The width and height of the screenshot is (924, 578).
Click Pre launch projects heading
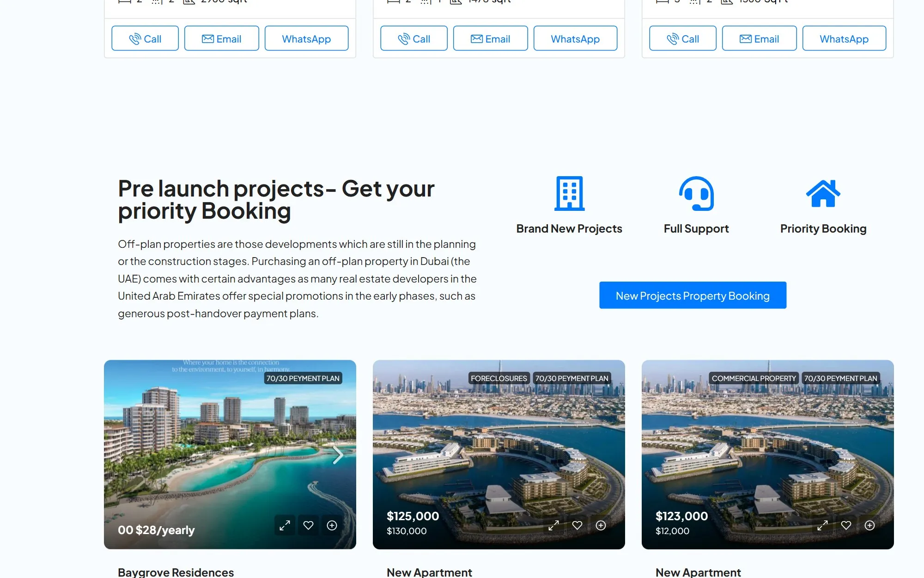click(x=276, y=200)
